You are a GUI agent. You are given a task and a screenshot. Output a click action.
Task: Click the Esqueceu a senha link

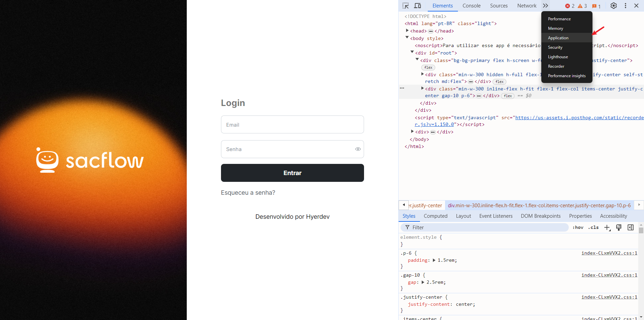pos(248,193)
